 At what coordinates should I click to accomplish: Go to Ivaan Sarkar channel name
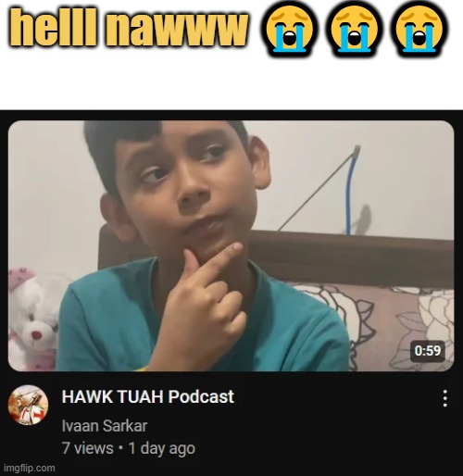[105, 426]
